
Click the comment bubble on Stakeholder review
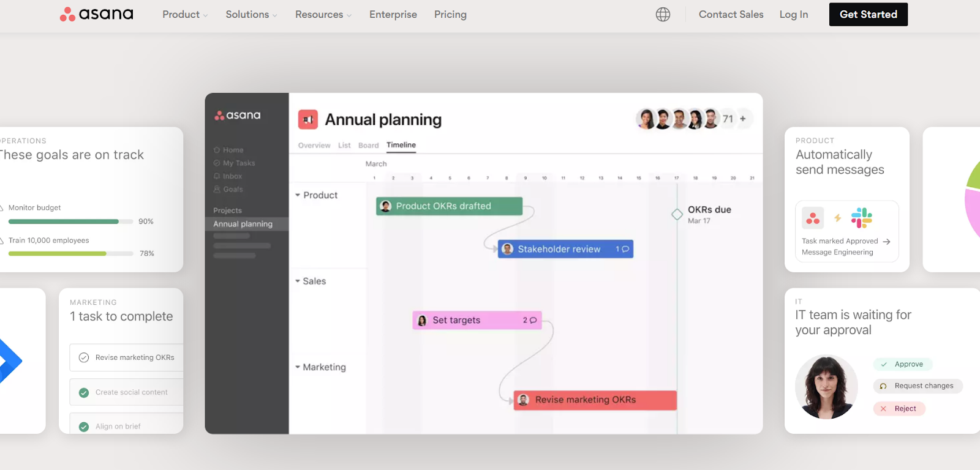(x=625, y=249)
